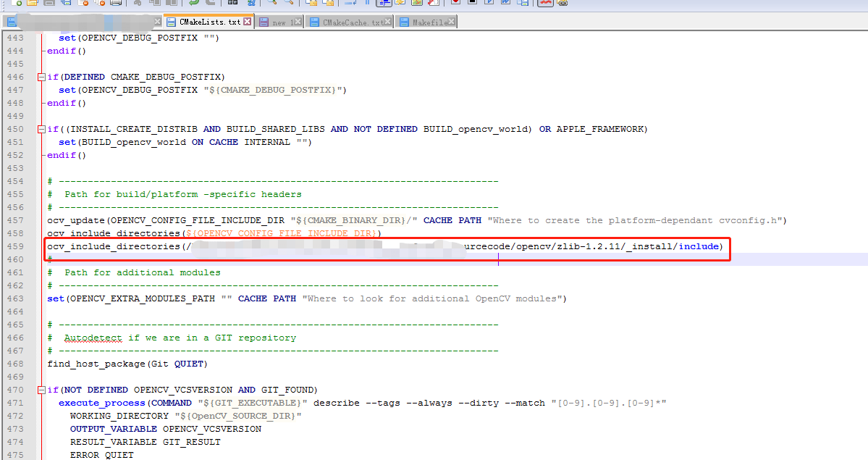Click line number 443 in margin

click(15, 38)
